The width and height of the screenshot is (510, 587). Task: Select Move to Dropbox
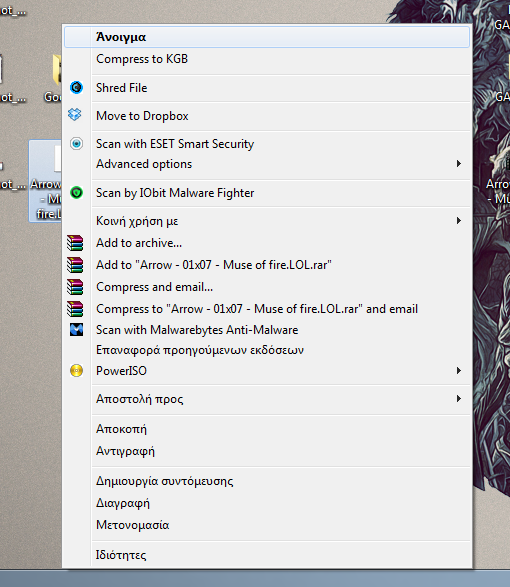[x=267, y=116]
